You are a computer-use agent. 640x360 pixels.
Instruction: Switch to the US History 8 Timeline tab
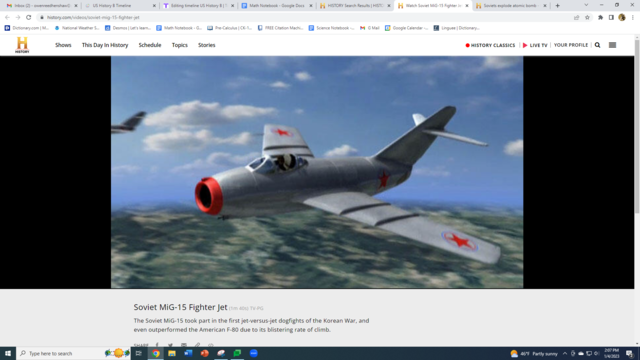tap(119, 6)
